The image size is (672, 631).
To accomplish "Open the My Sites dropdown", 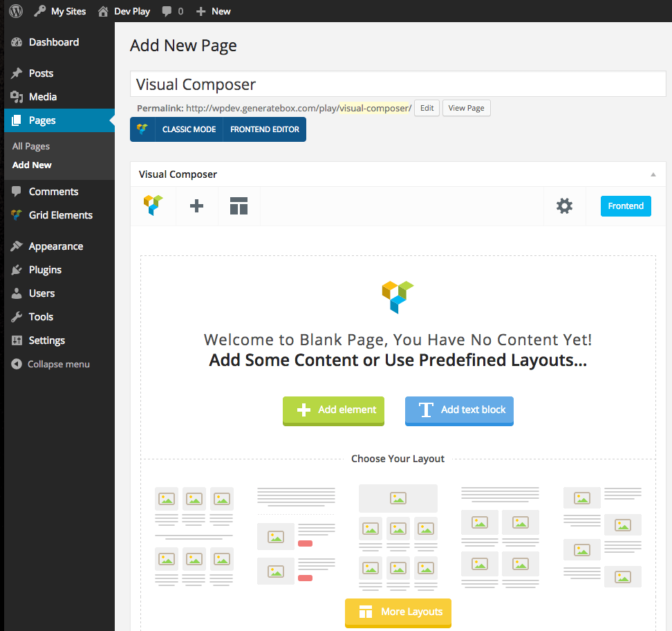I will coord(59,10).
